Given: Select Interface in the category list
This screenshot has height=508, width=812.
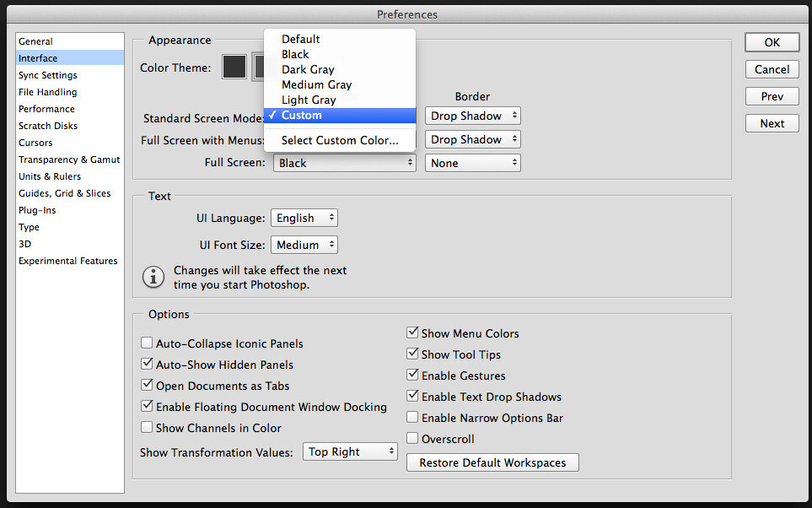Looking at the screenshot, I should (x=70, y=58).
